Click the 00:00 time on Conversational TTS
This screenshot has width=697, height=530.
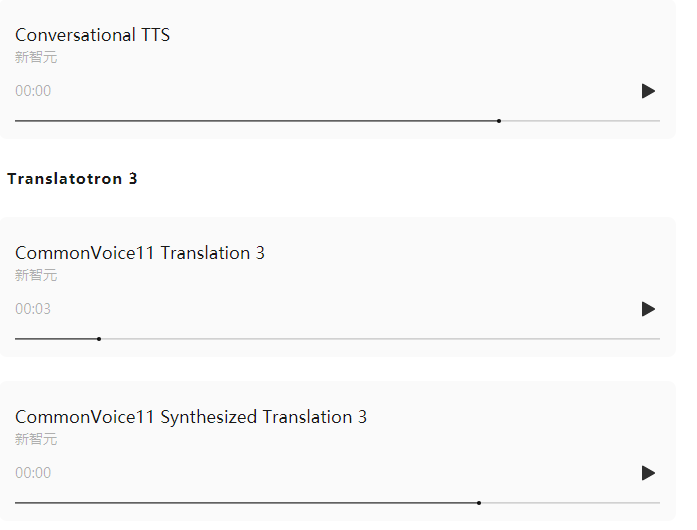(33, 91)
